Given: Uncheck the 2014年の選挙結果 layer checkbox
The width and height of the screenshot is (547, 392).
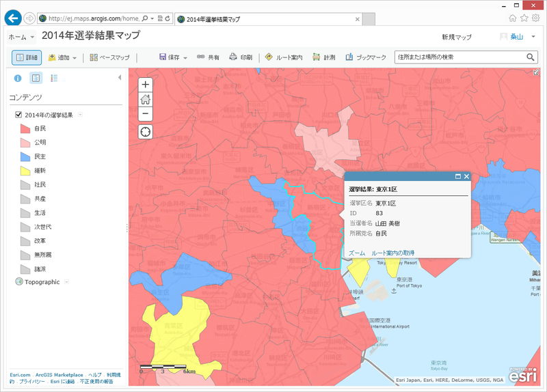Looking at the screenshot, I should click(19, 114).
